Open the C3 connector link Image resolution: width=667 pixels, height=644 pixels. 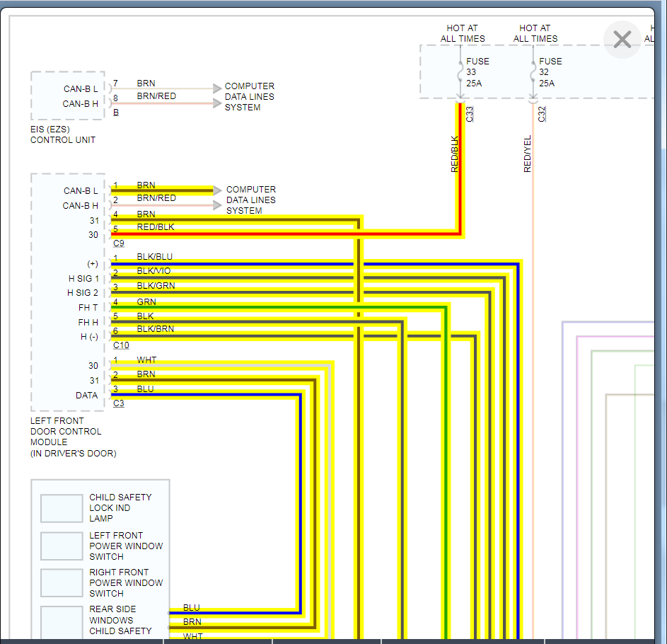pos(118,403)
